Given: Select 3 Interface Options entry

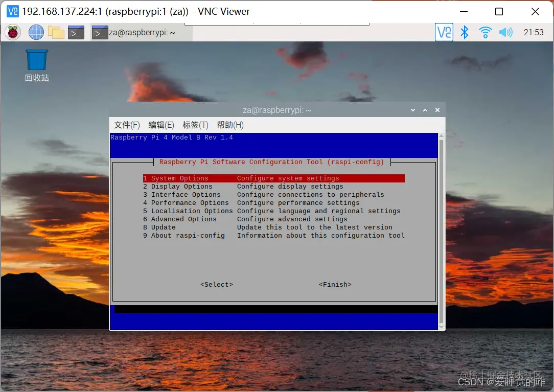Looking at the screenshot, I should [x=273, y=194].
